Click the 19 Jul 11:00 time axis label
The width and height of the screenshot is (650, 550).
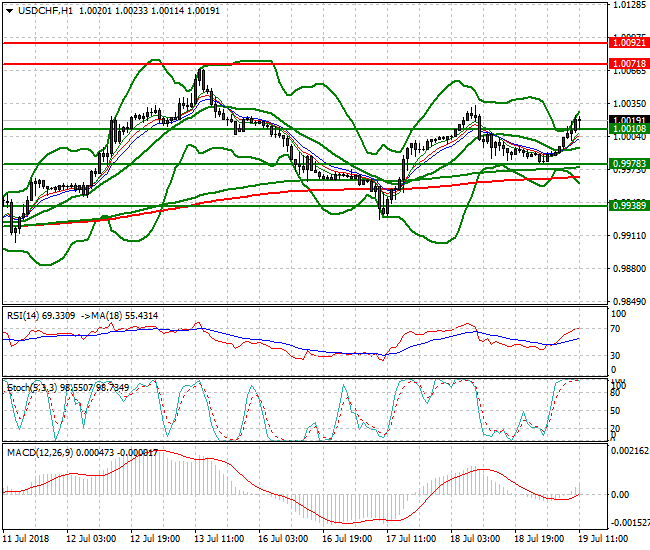[x=603, y=539]
